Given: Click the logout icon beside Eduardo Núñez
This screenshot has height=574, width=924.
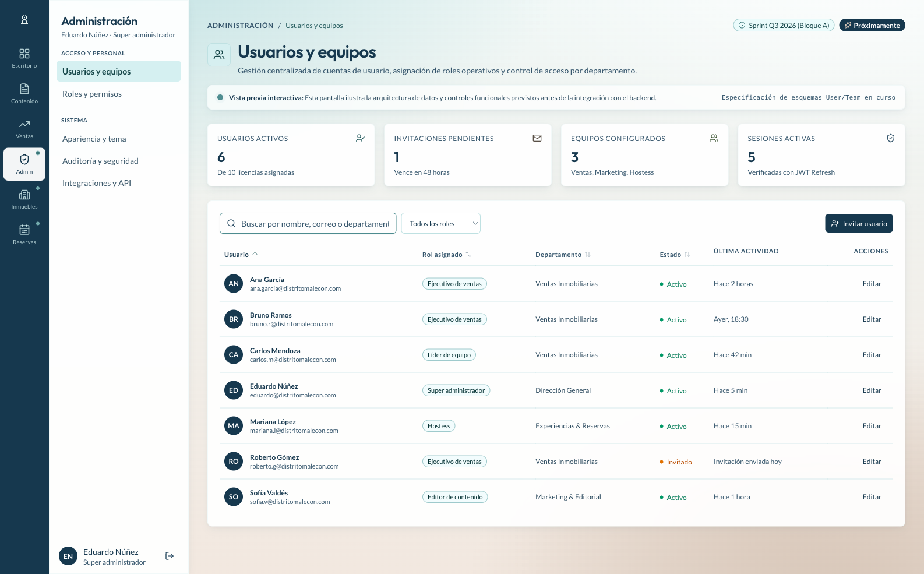Looking at the screenshot, I should point(170,556).
